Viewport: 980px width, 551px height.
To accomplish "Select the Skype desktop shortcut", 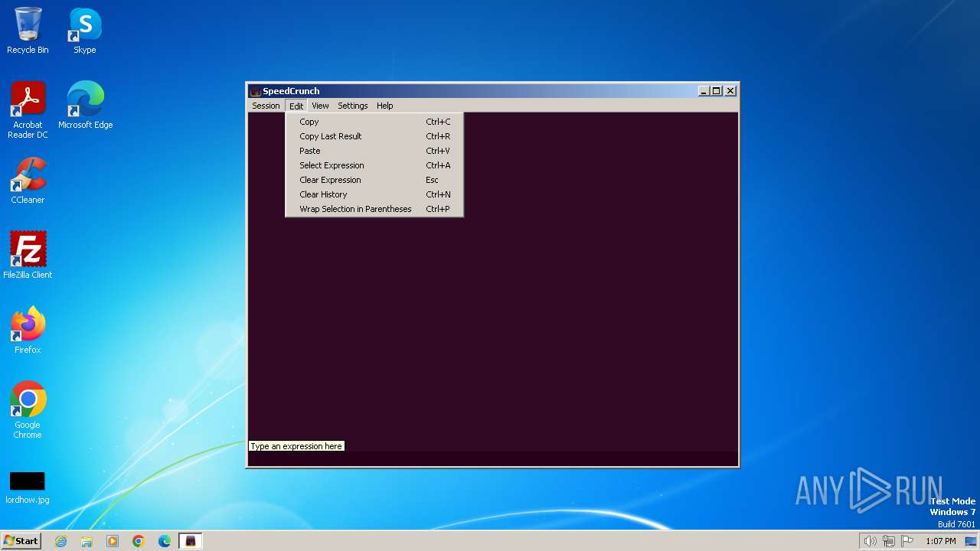I will 85,31.
